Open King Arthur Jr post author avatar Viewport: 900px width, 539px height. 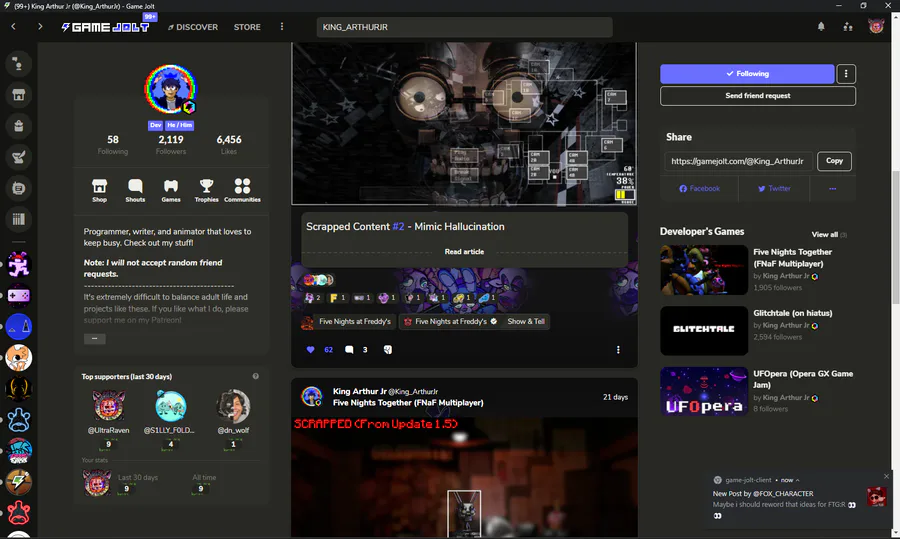(312, 397)
